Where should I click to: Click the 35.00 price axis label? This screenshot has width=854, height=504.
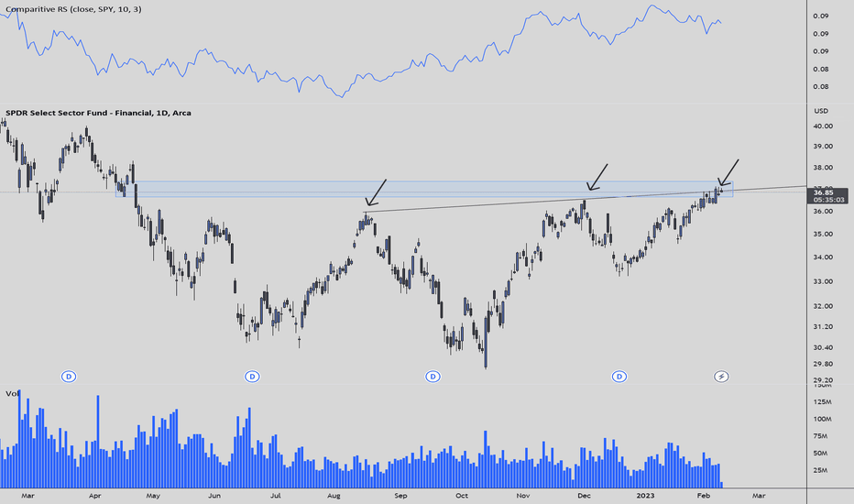[823, 234]
